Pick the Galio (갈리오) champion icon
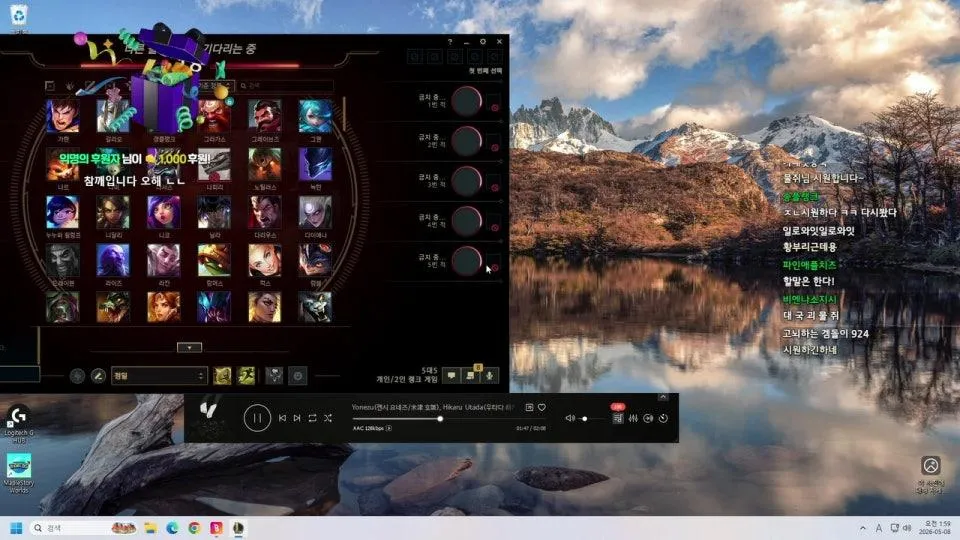The height and width of the screenshot is (540, 960). [x=113, y=116]
